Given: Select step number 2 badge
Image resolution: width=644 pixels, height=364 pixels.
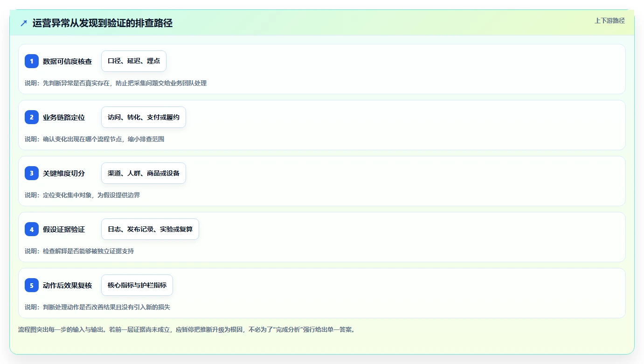Looking at the screenshot, I should point(32,117).
